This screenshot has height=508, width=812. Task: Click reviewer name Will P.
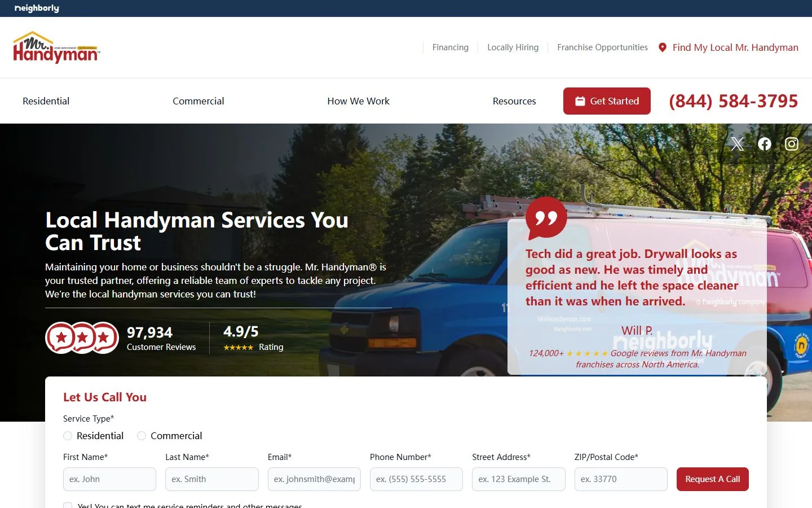(637, 330)
